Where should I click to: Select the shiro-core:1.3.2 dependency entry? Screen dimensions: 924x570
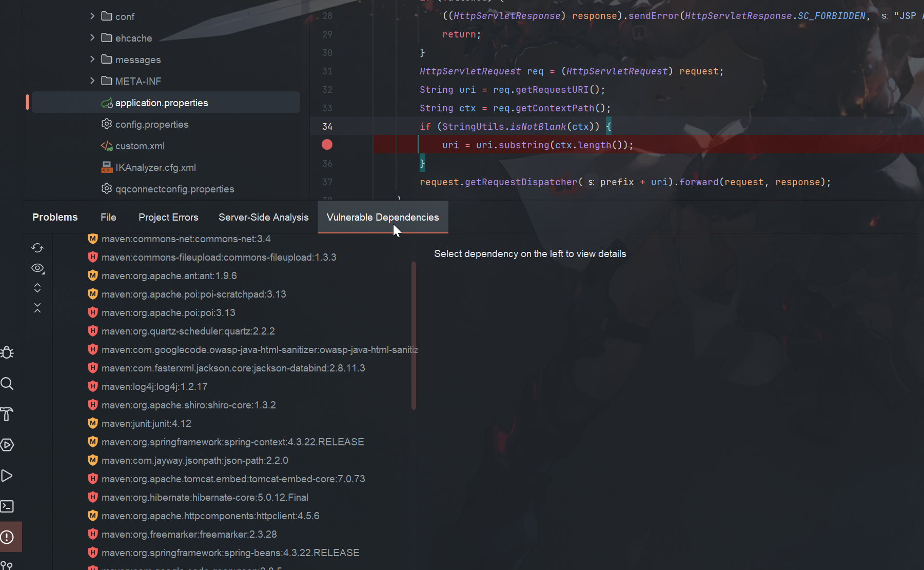(188, 405)
